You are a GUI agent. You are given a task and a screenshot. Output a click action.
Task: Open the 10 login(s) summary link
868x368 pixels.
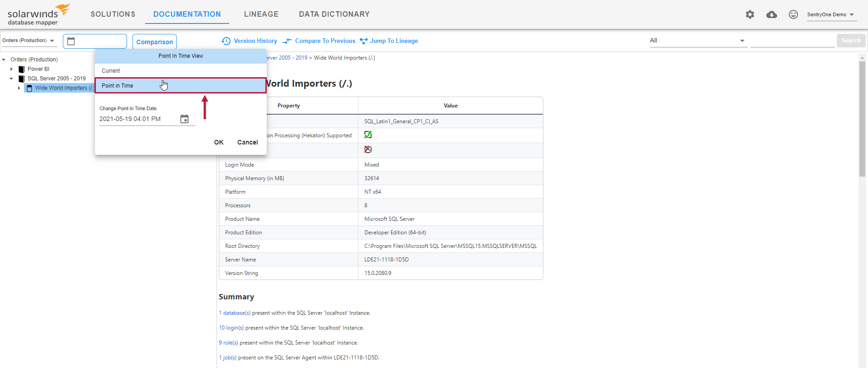tap(231, 328)
